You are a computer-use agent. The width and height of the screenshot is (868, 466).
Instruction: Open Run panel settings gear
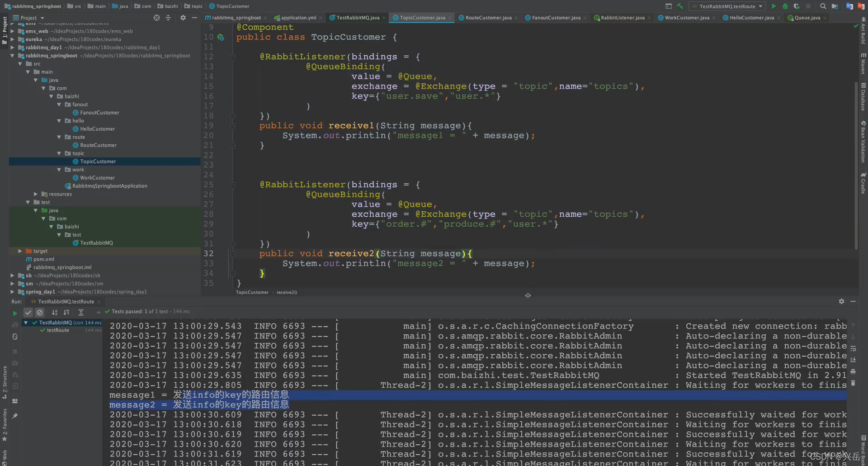[841, 301]
